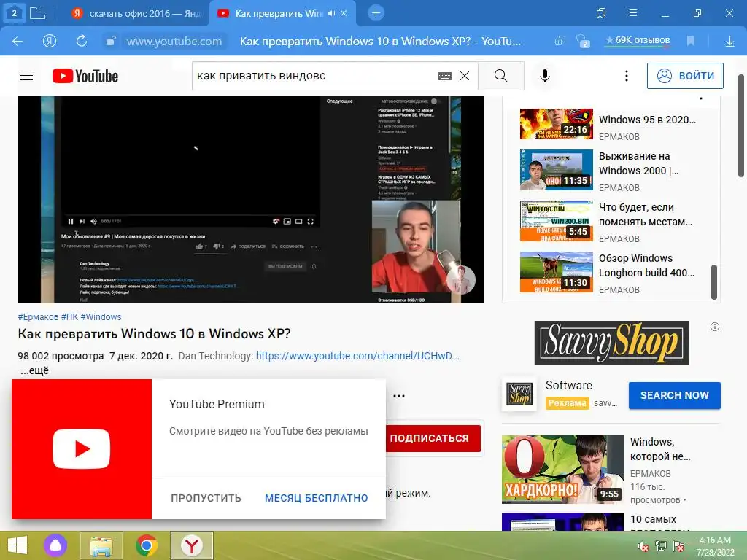The width and height of the screenshot is (747, 560).
Task: Click the page copy/translate icon in address bar
Action: click(560, 41)
